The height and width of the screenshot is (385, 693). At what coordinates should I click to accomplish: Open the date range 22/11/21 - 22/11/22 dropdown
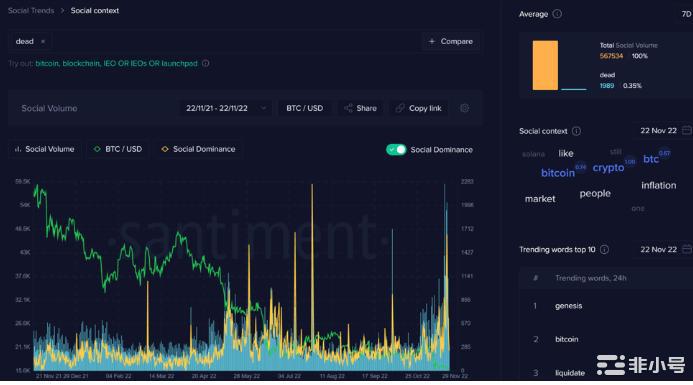225,108
